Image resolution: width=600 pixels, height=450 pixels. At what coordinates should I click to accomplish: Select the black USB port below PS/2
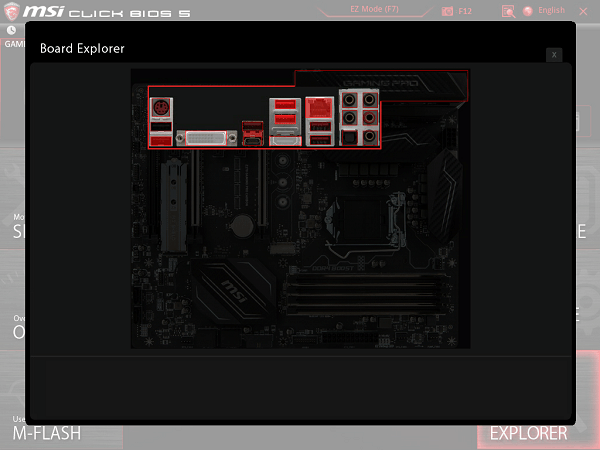pyautogui.click(x=161, y=127)
